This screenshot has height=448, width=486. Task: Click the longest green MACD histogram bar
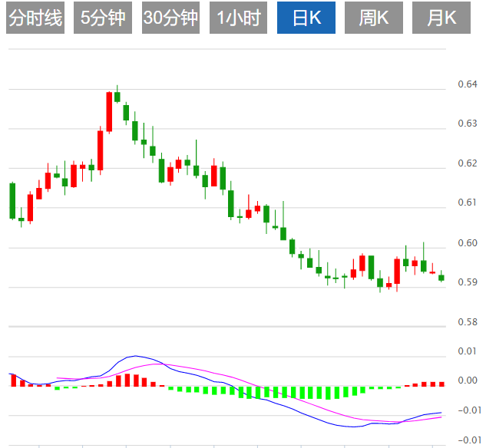328,393
